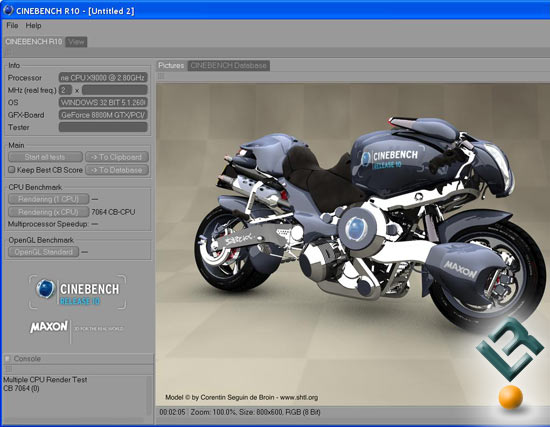Click the model credit text "www.shtl.org"
The height and width of the screenshot is (427, 550).
click(299, 398)
